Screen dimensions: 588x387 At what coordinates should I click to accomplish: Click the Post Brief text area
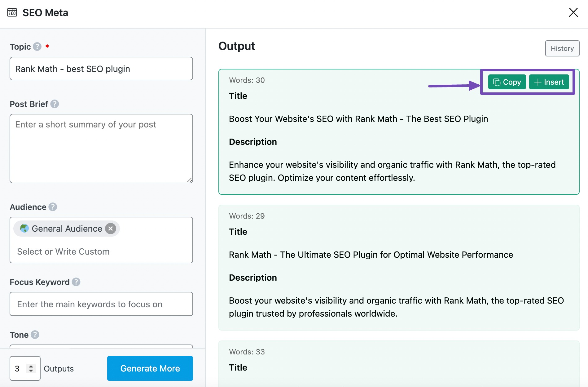[101, 148]
